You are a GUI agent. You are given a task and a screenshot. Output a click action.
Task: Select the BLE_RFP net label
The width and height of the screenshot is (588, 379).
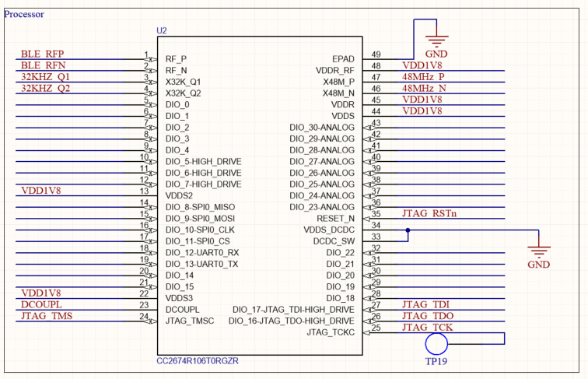[42, 54]
